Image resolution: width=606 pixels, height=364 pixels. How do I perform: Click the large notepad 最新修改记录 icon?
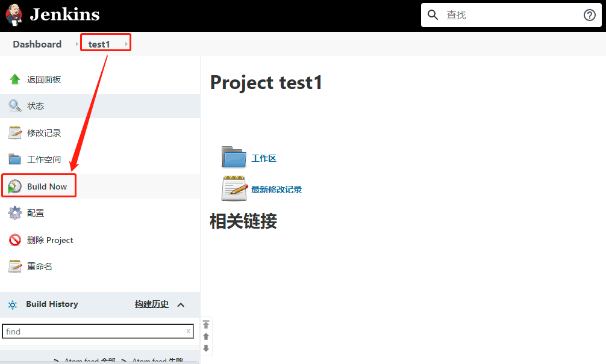(234, 188)
